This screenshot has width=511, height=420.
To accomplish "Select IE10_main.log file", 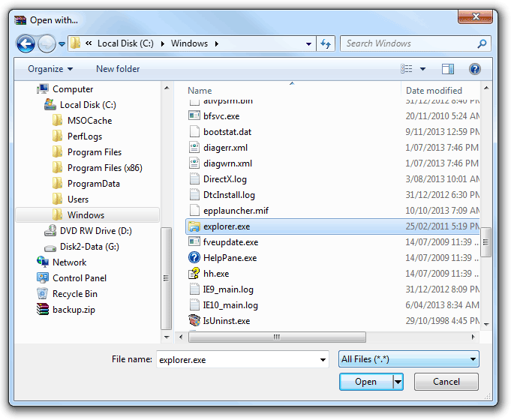I will (x=230, y=305).
